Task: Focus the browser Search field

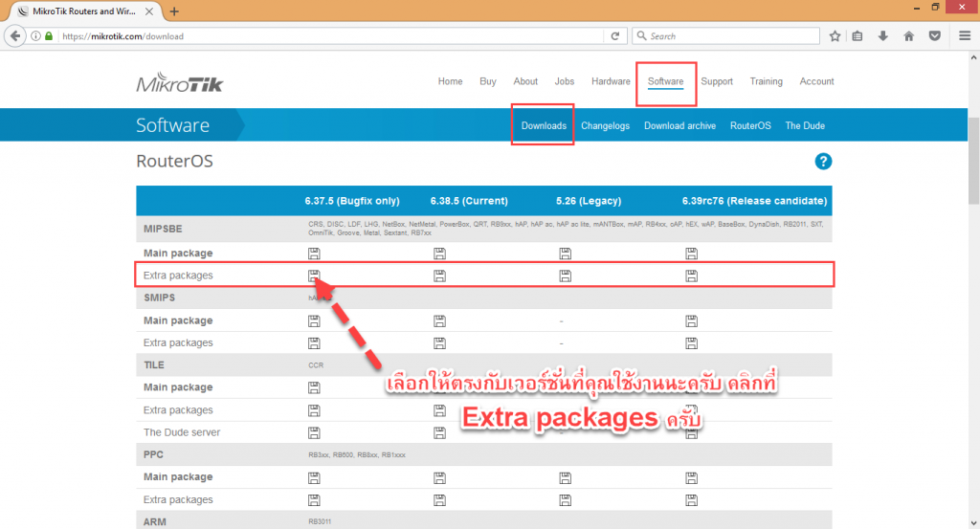Action: coord(725,36)
